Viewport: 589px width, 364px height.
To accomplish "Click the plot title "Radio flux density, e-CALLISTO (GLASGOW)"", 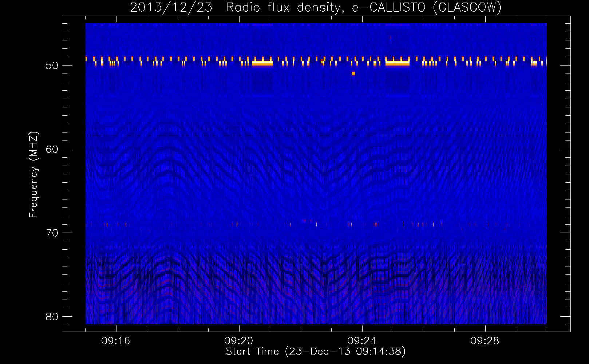I will 363,8.
